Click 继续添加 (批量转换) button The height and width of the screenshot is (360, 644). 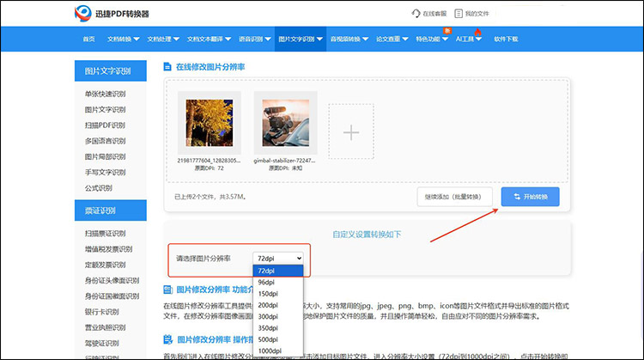(453, 197)
